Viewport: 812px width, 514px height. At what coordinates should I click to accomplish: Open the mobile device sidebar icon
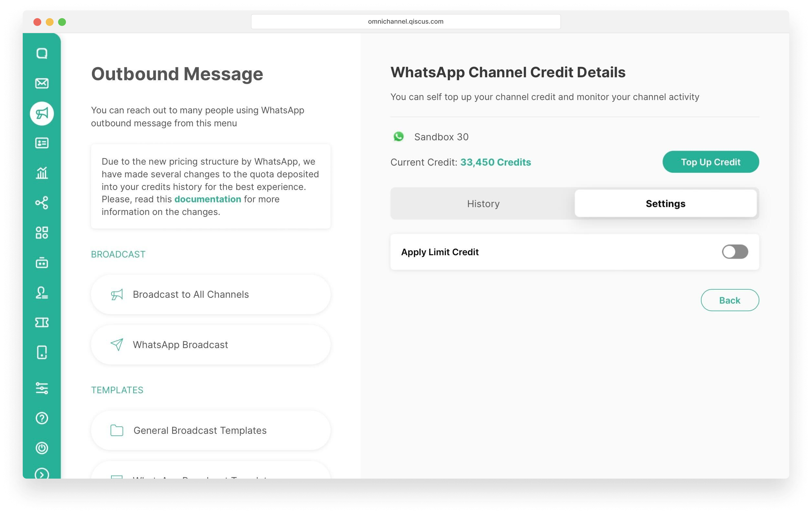tap(42, 352)
